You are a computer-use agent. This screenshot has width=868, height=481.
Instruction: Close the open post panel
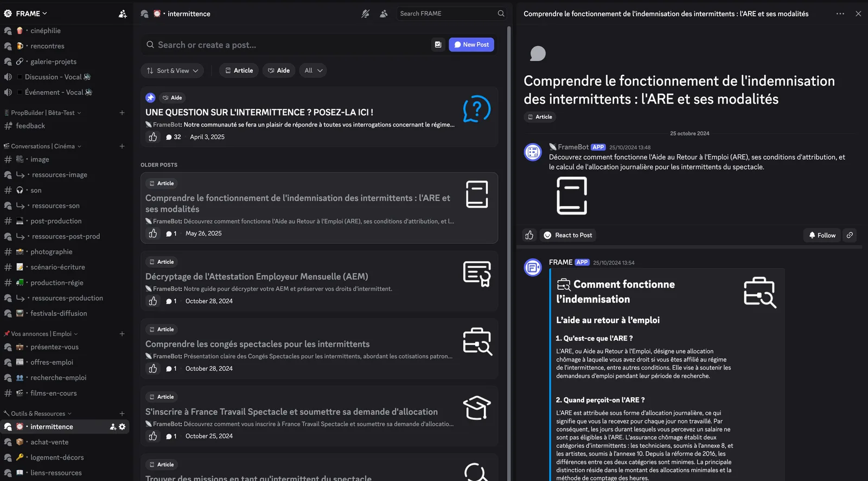coord(858,14)
